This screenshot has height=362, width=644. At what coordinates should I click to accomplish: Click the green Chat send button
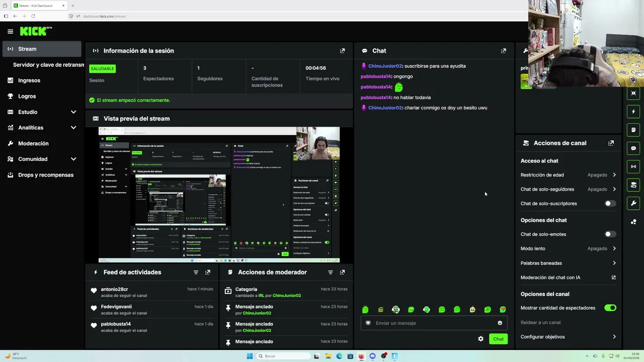(x=498, y=339)
